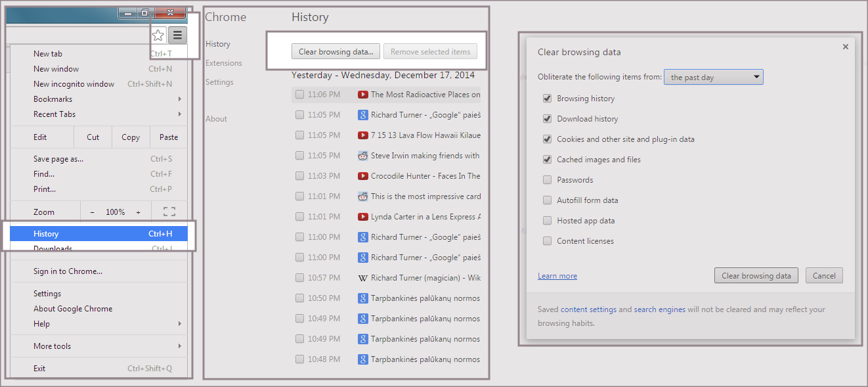Select the 11:06 PM history item checkbox

coord(299,95)
